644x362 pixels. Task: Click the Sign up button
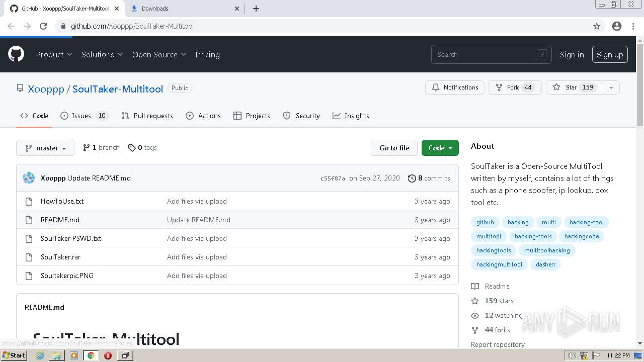pyautogui.click(x=610, y=54)
